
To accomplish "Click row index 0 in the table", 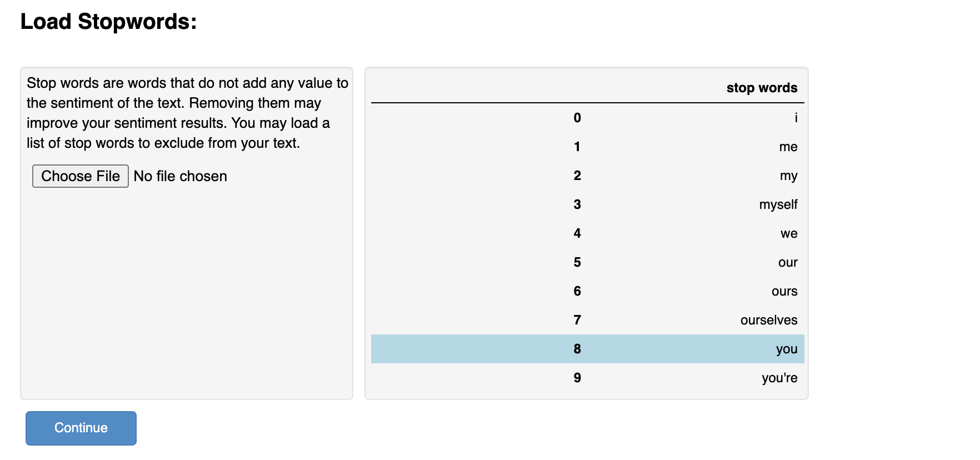I will 577,118.
